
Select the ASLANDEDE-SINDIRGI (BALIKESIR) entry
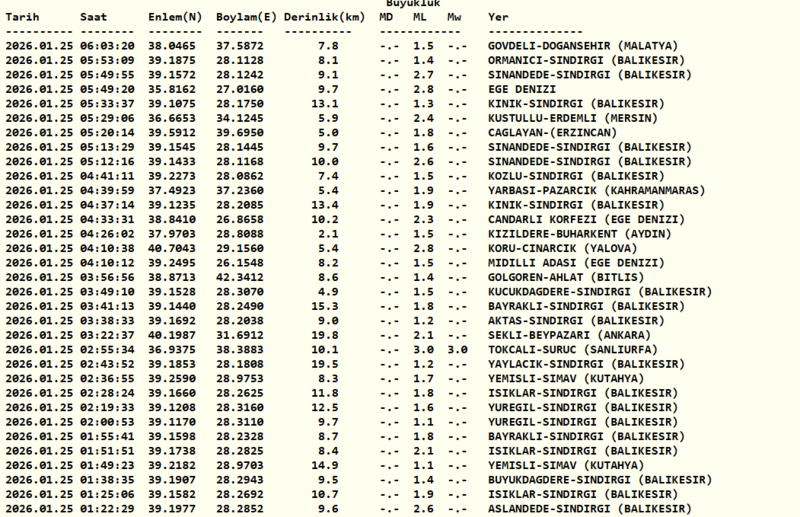click(x=589, y=508)
